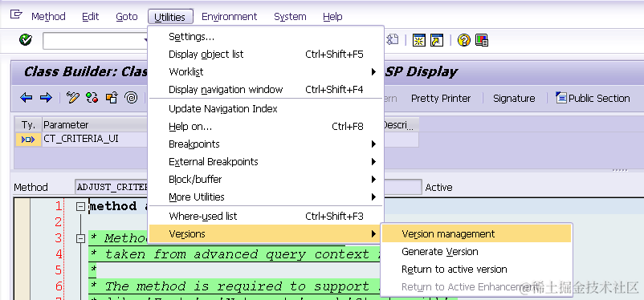Select Return to active version
The width and height of the screenshot is (644, 300).
tap(476, 270)
